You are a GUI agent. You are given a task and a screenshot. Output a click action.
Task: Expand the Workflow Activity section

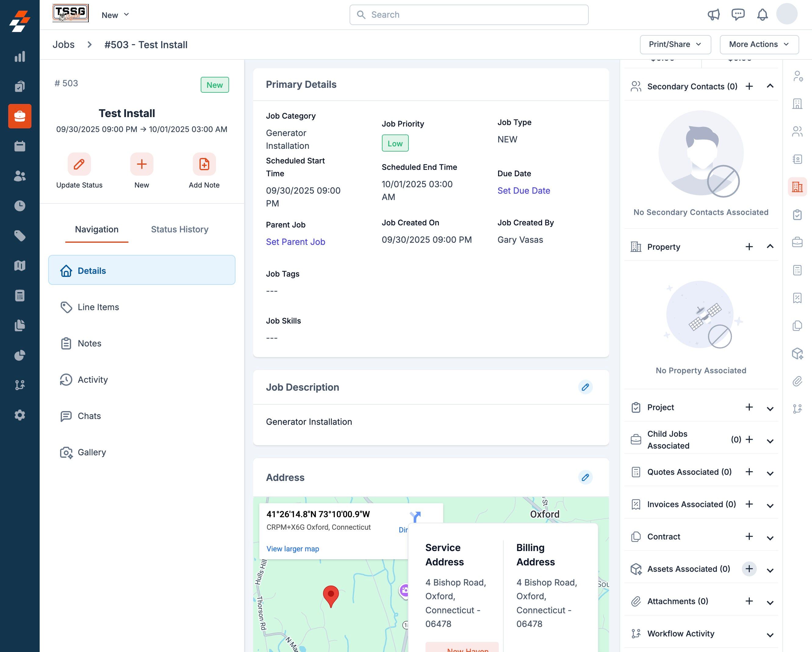pos(770,635)
